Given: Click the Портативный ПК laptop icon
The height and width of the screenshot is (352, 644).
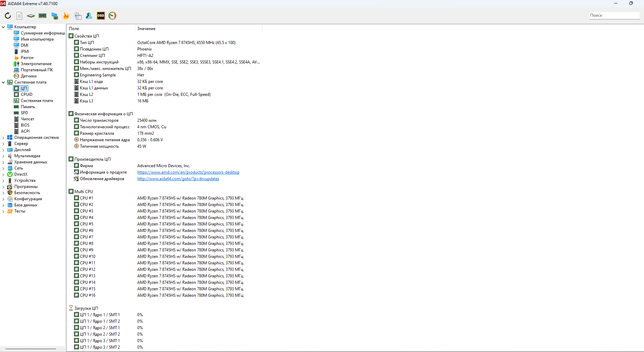Looking at the screenshot, I should (x=16, y=70).
